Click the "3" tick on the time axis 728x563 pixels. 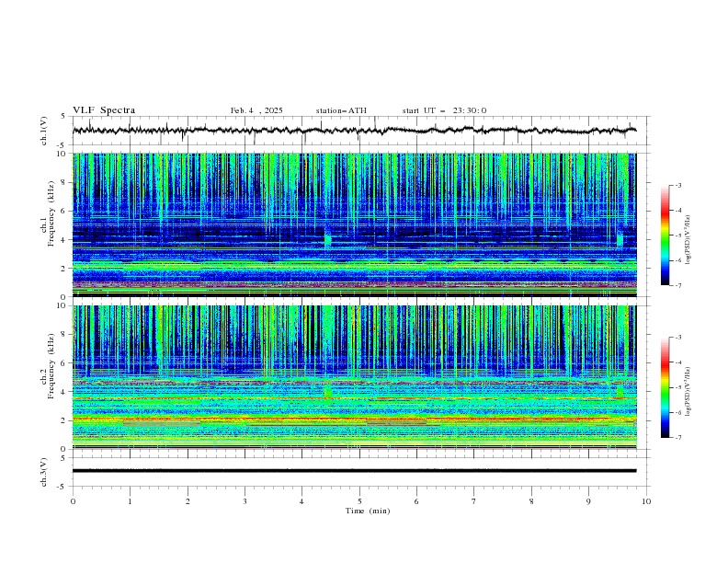(x=245, y=501)
